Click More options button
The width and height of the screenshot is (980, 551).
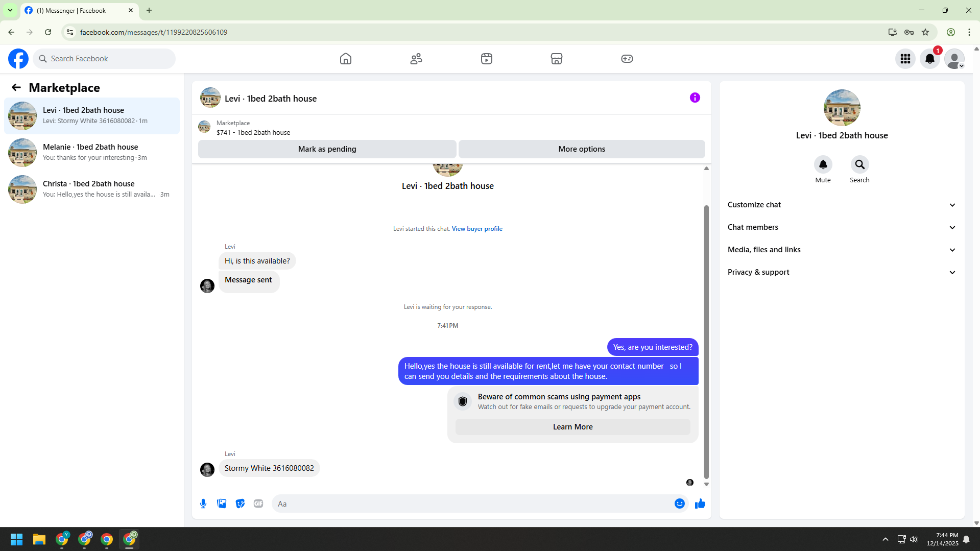pos(582,149)
